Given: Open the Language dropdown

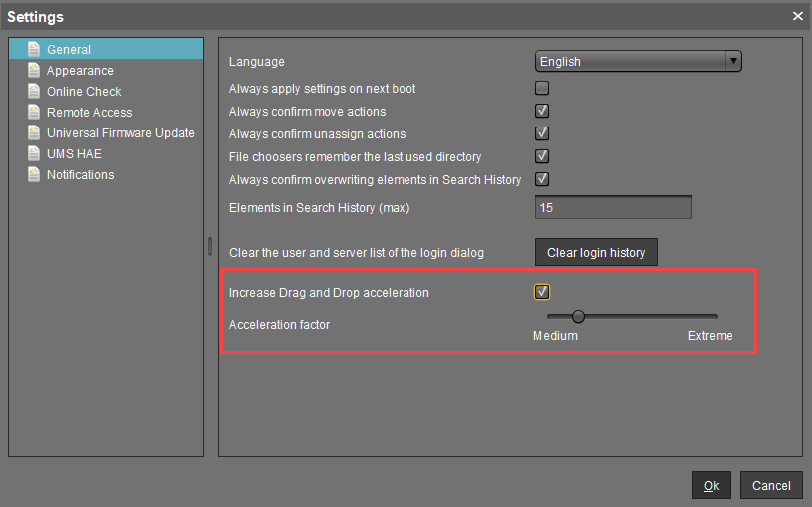Looking at the screenshot, I should [x=638, y=61].
